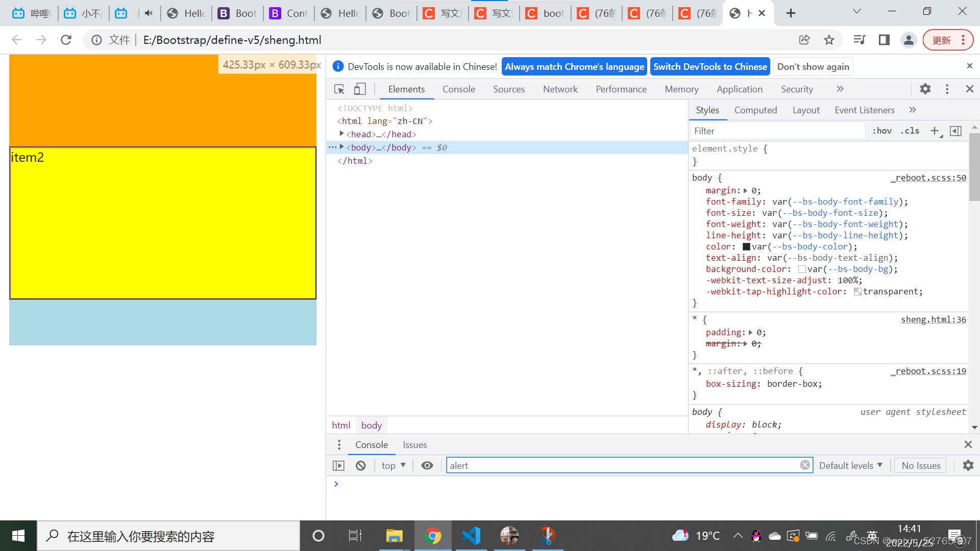Open the top execution context dropdown
Viewport: 980px width, 551px height.
[394, 466]
